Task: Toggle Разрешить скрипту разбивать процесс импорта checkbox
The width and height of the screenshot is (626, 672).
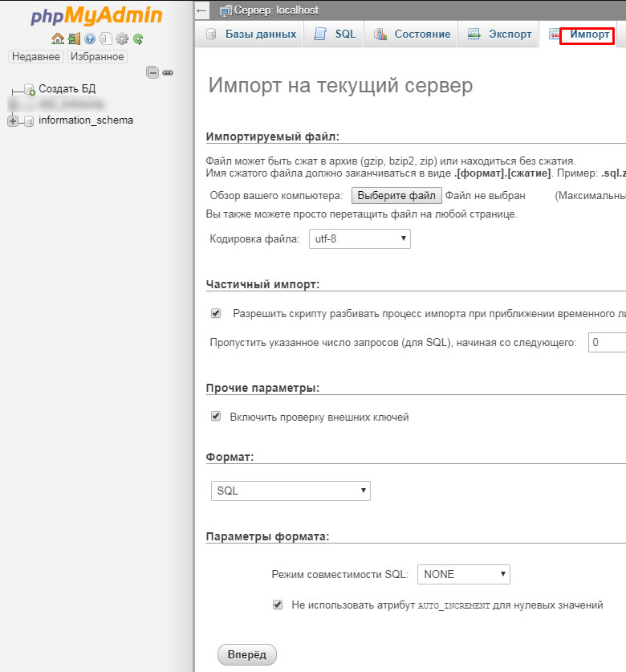Action: [216, 313]
